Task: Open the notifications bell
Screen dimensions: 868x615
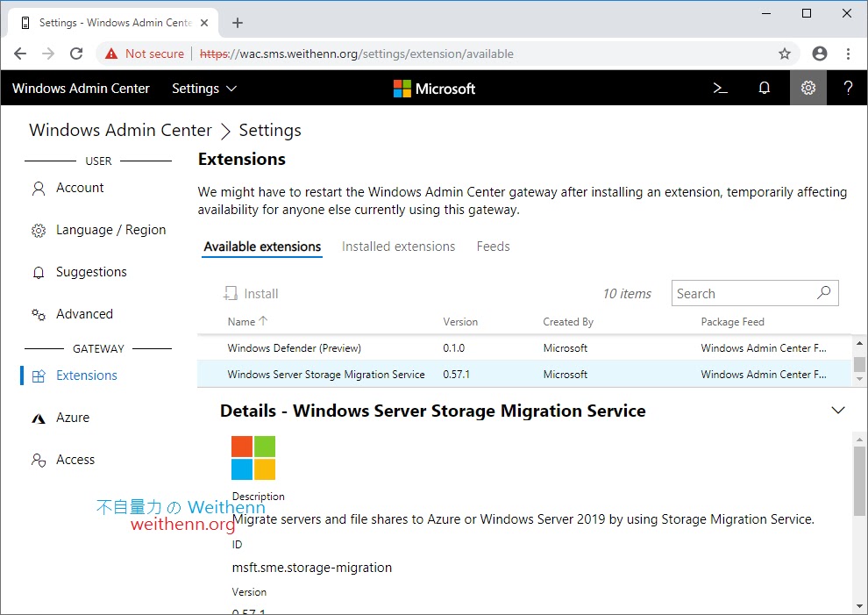Action: tap(765, 89)
